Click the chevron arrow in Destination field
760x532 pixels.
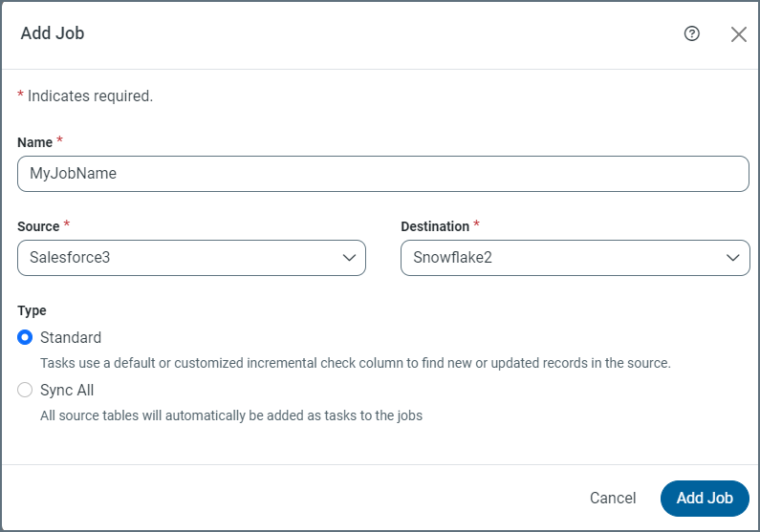click(x=732, y=258)
